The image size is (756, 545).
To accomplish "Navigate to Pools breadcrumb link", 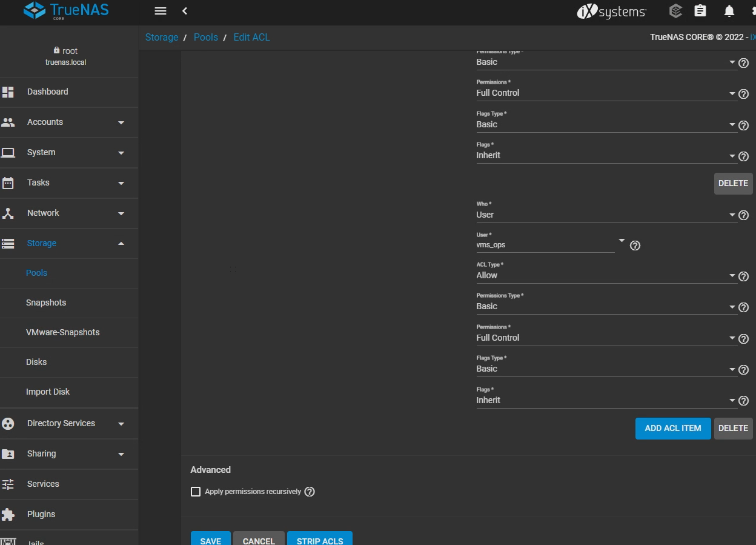I will [x=206, y=38].
